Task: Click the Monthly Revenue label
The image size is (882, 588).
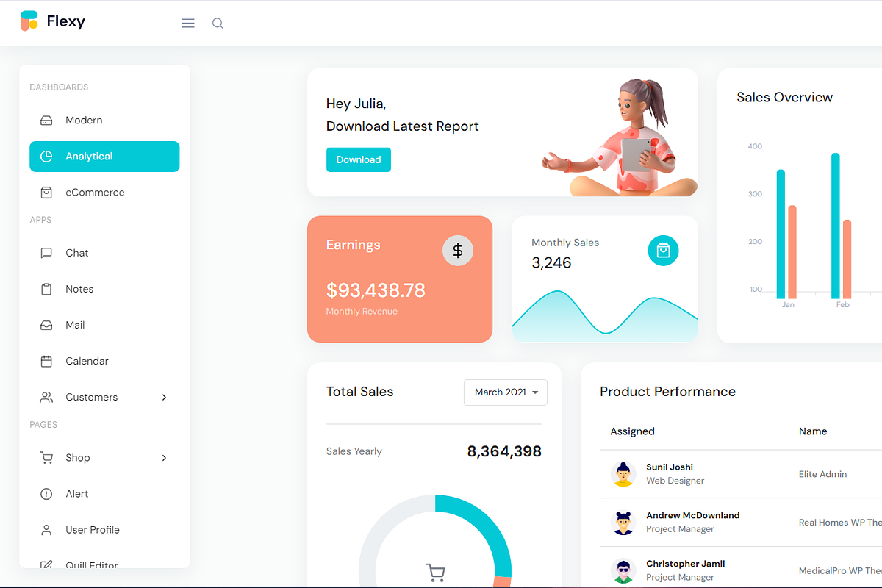Action: point(362,312)
